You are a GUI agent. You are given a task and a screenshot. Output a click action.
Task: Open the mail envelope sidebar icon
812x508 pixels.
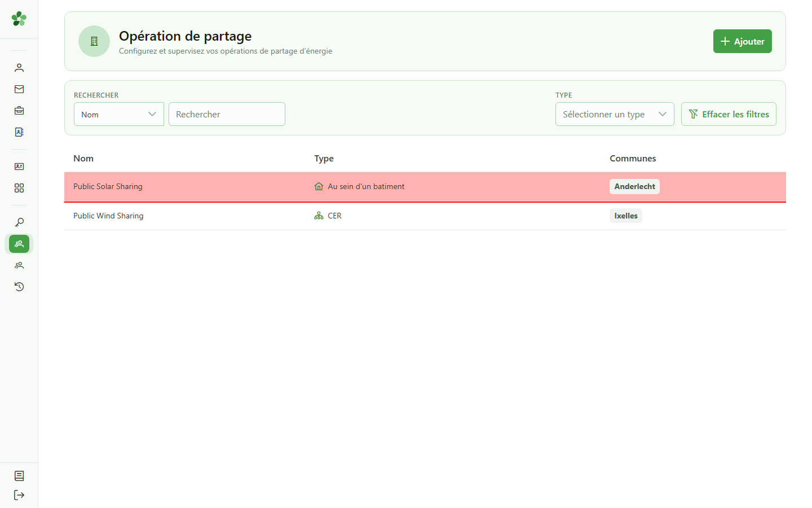point(19,89)
